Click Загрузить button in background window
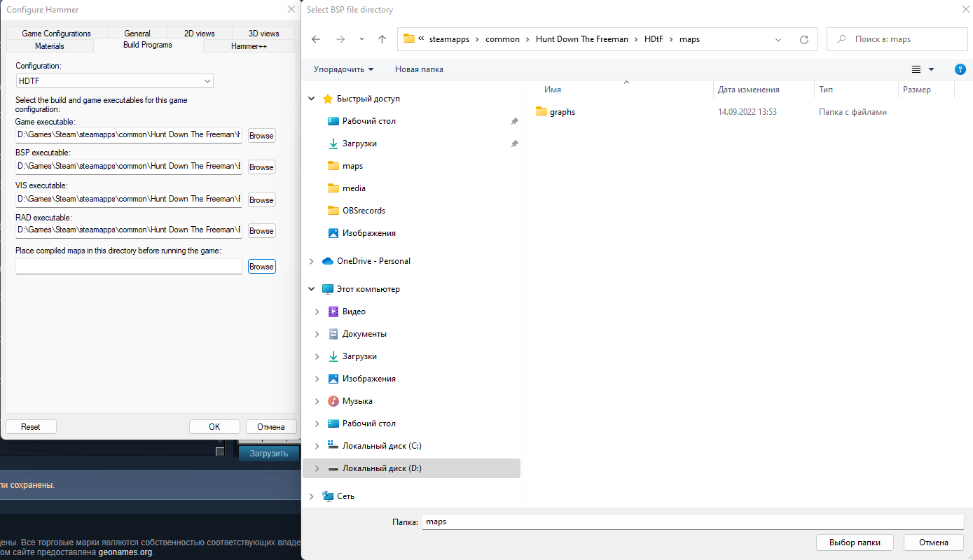This screenshot has height=560, width=973. [269, 454]
